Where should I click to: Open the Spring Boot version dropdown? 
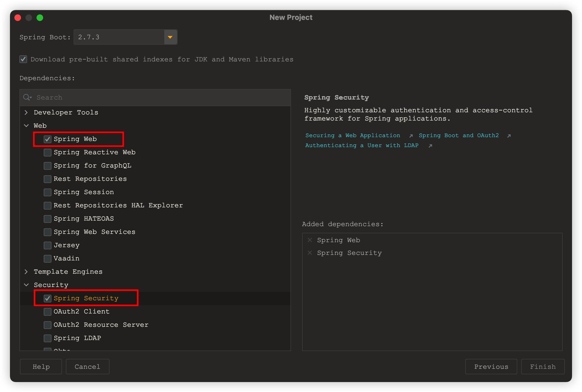tap(170, 37)
